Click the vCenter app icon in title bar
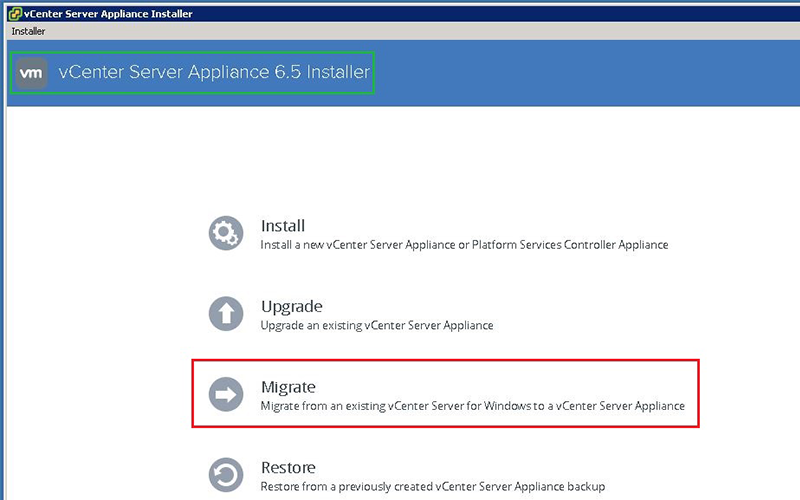The width and height of the screenshot is (800, 500). pyautogui.click(x=11, y=13)
